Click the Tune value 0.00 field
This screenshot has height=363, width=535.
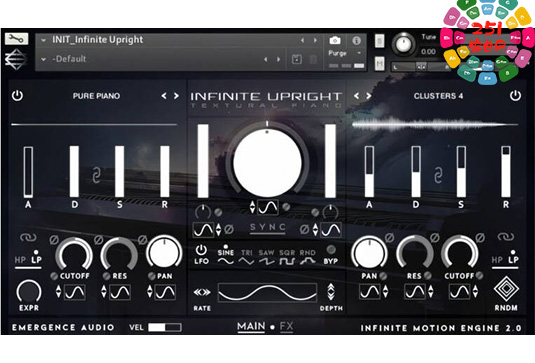click(428, 52)
